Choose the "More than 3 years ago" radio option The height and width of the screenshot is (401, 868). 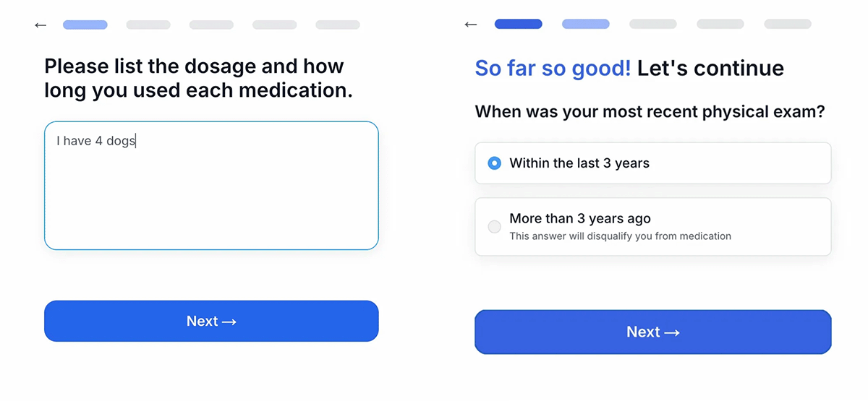(x=495, y=226)
